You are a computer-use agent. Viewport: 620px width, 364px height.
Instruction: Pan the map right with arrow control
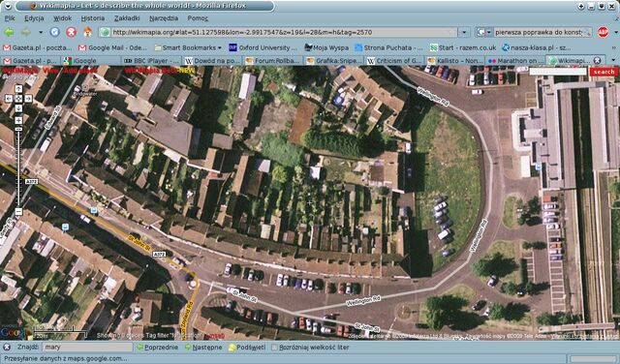[28, 99]
